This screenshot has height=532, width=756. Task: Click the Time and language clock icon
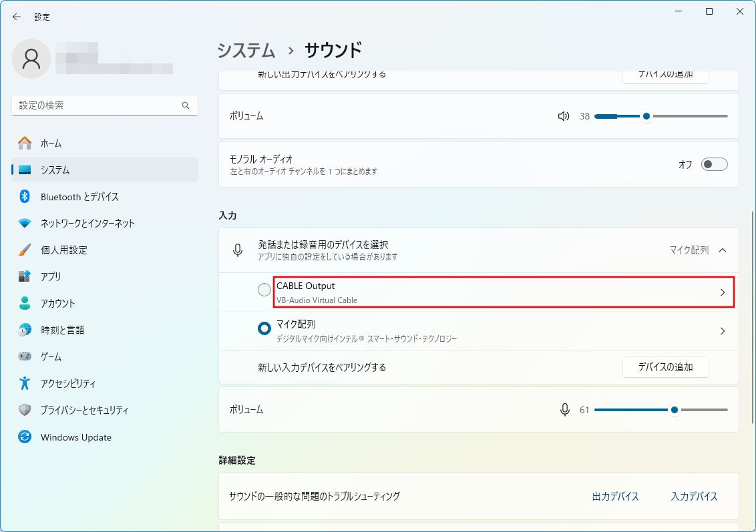pyautogui.click(x=25, y=330)
